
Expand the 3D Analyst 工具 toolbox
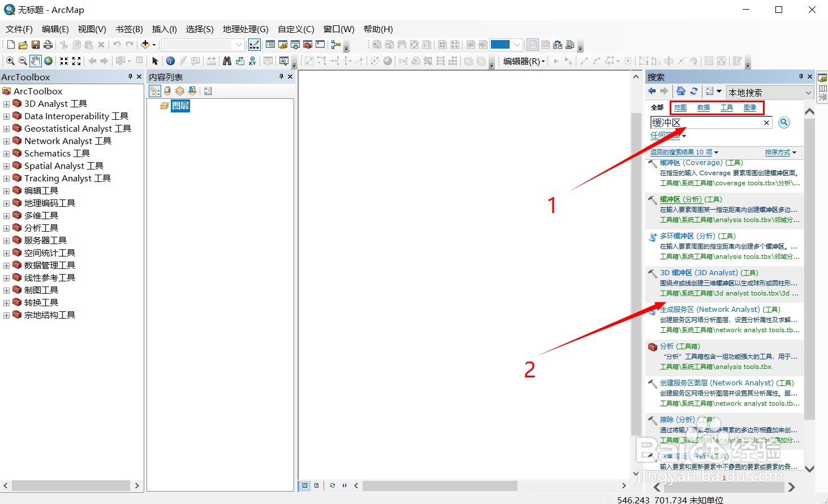pyautogui.click(x=6, y=104)
